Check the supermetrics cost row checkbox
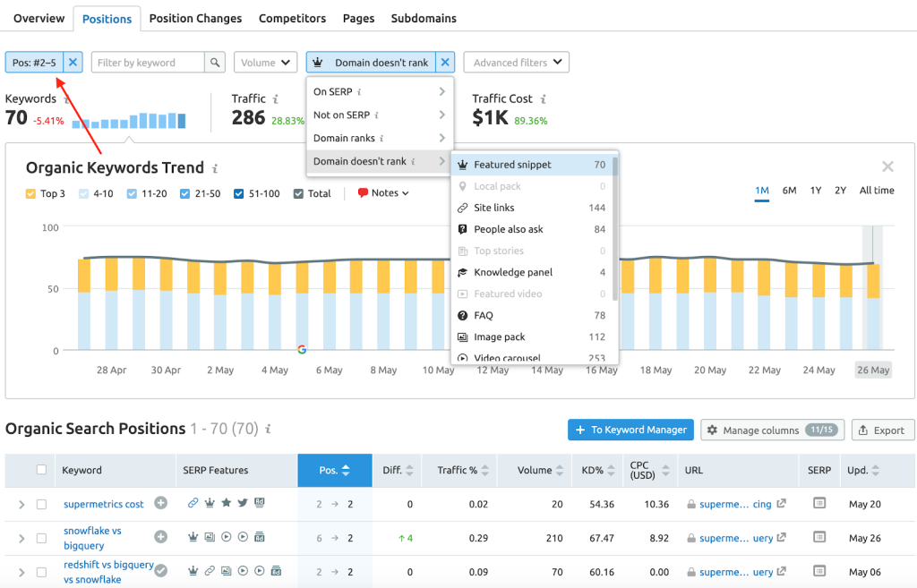The width and height of the screenshot is (917, 588). [x=41, y=504]
